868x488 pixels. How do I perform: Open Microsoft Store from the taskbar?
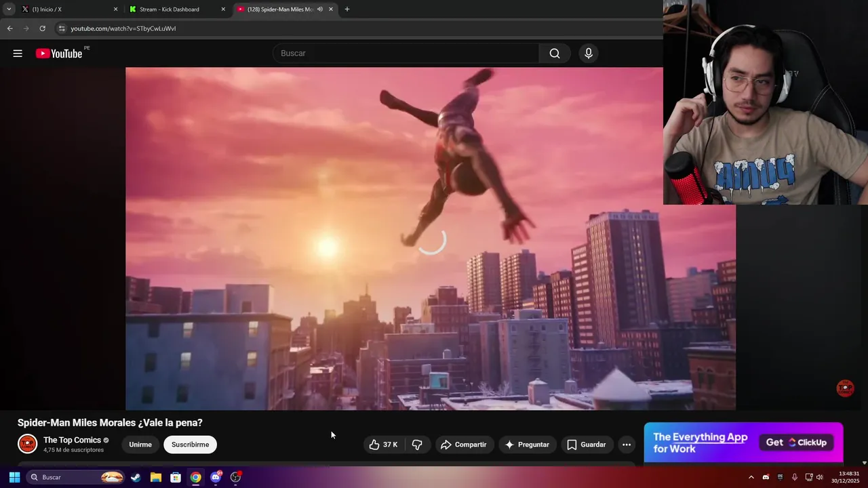(x=176, y=477)
